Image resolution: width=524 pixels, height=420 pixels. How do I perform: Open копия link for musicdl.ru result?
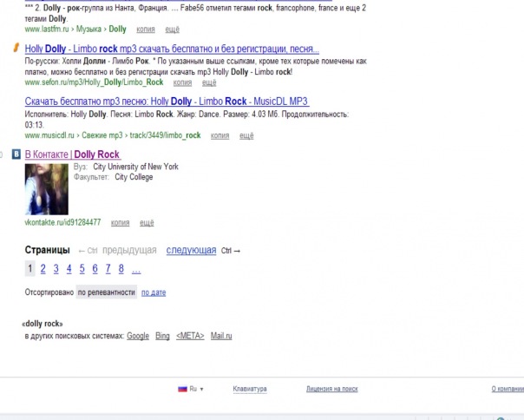click(x=219, y=135)
